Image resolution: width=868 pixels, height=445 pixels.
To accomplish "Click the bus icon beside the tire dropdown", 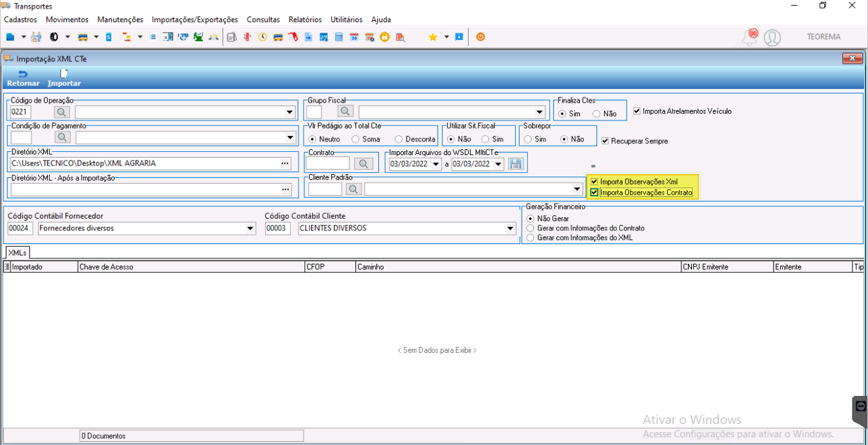I will (x=82, y=37).
